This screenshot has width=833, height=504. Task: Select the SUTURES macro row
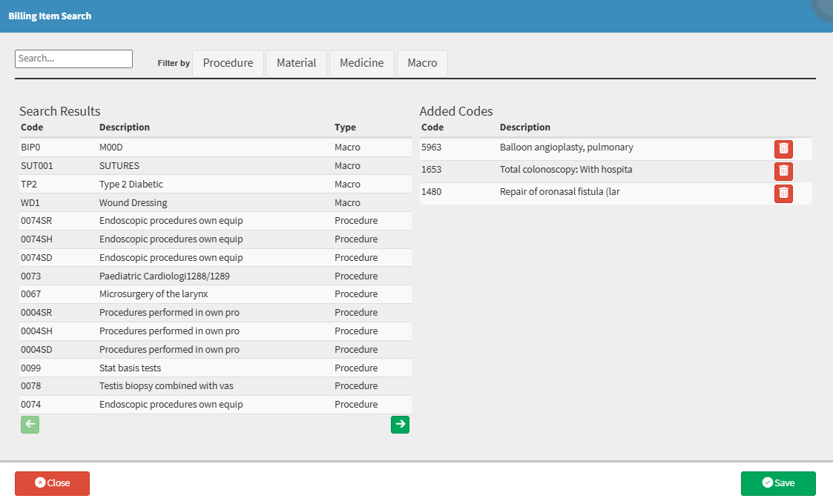[119, 166]
